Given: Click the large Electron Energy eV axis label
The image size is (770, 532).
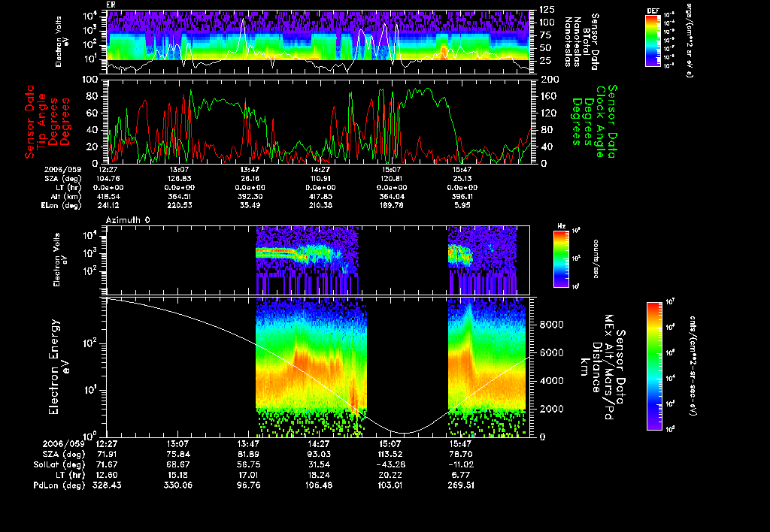Looking at the screenshot, I should 59,367.
